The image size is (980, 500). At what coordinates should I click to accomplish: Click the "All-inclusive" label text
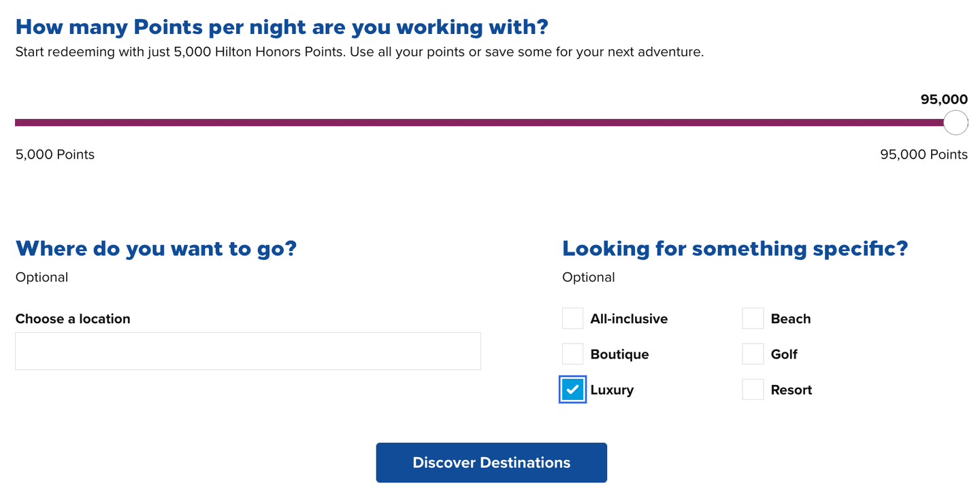click(629, 319)
